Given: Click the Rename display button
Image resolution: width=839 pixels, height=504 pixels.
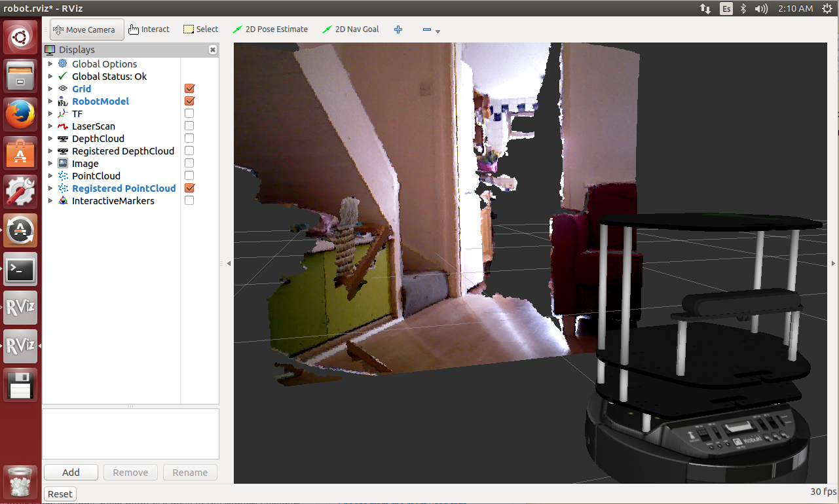Looking at the screenshot, I should click(190, 472).
